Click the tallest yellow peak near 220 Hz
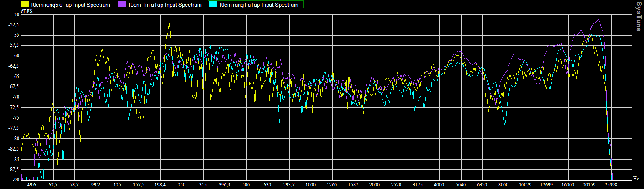The image size is (644, 189). [x=169, y=22]
